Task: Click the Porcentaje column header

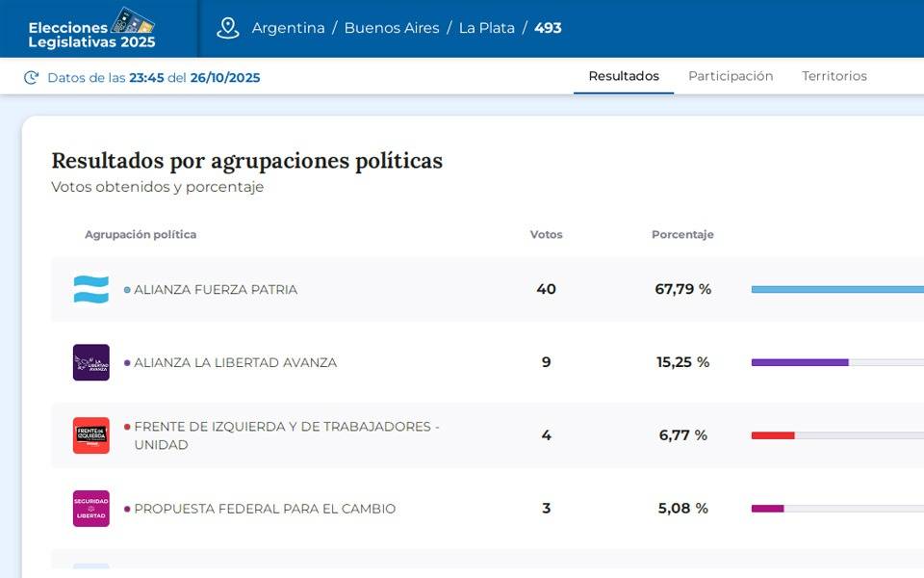Action: pos(682,234)
